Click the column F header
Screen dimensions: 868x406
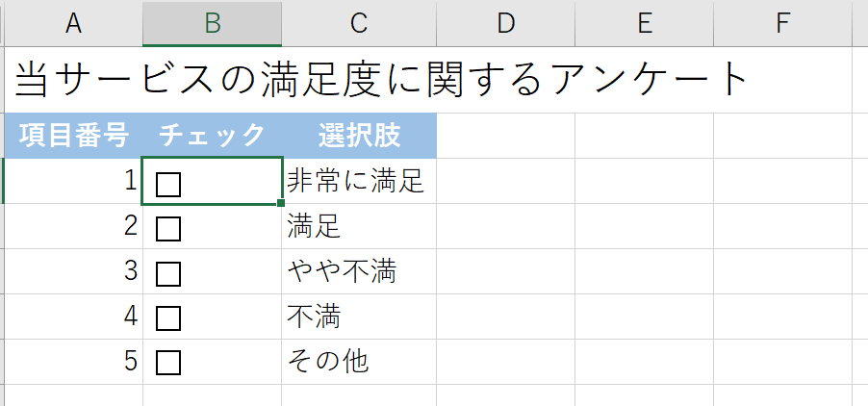[782, 24]
